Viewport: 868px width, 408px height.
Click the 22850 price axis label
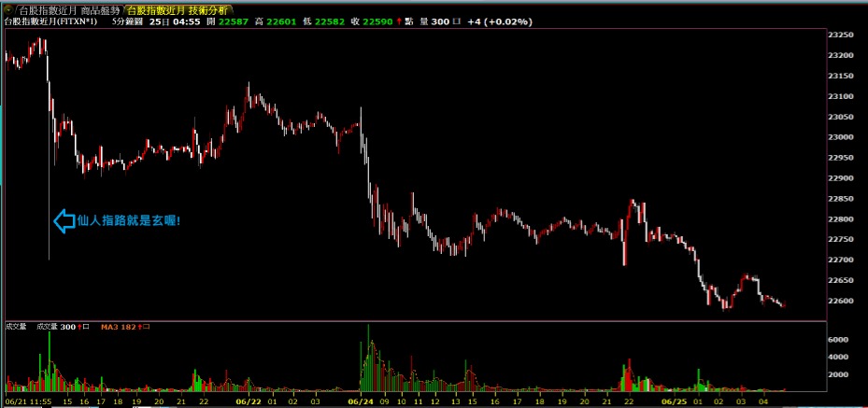coord(840,199)
